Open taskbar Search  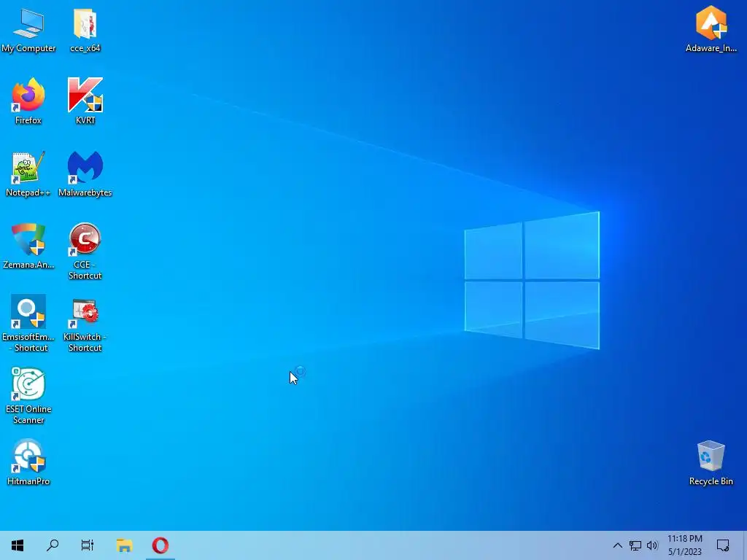click(x=53, y=545)
